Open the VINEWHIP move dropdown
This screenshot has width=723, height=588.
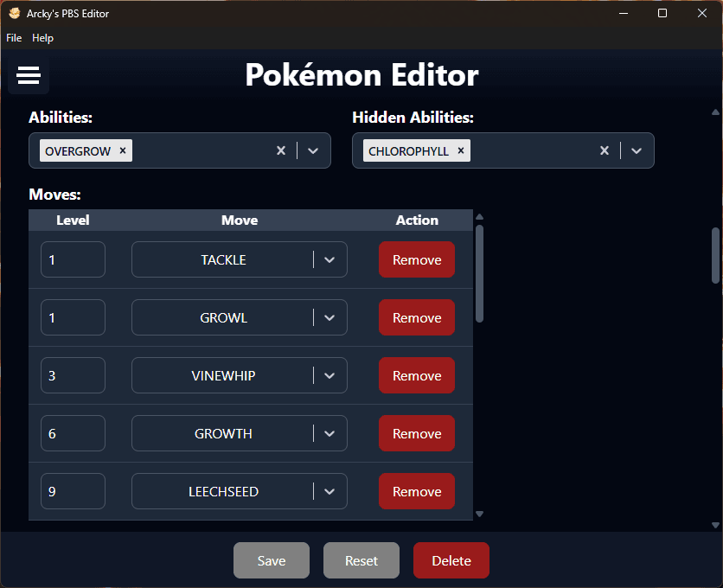pos(329,375)
